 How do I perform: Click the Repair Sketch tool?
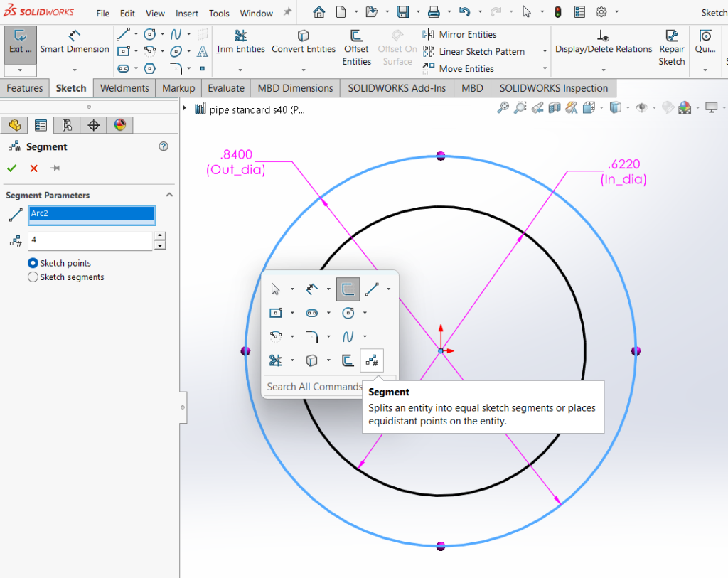671,44
